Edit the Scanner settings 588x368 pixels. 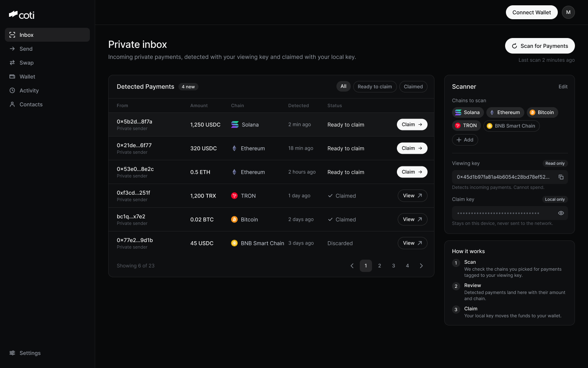pos(563,87)
